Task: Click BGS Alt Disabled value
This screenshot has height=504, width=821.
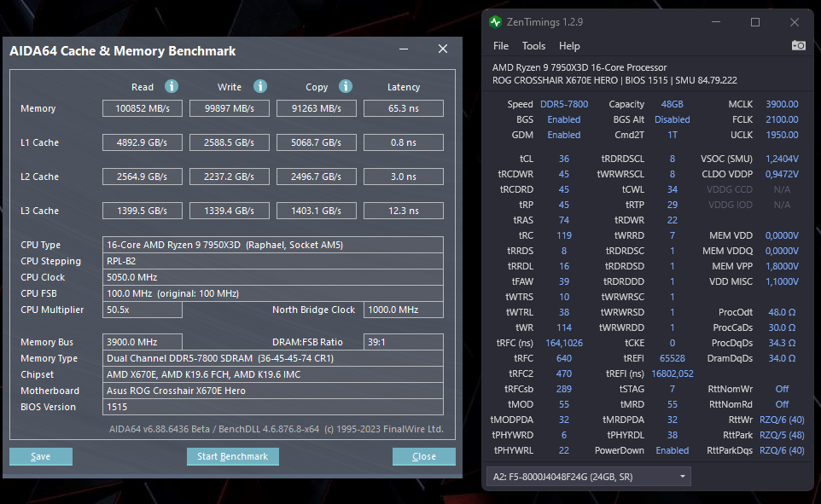Action: (673, 119)
